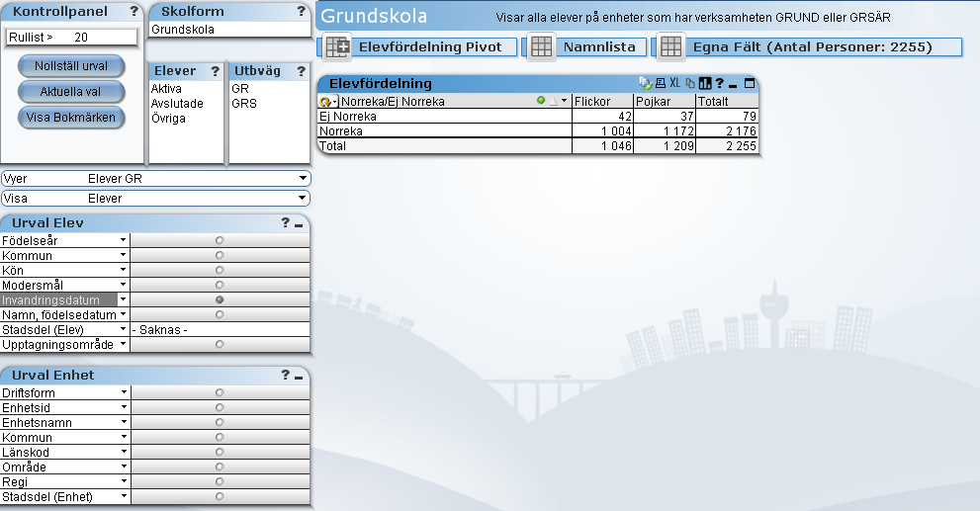Select the Norreka row label in the table

click(x=444, y=131)
